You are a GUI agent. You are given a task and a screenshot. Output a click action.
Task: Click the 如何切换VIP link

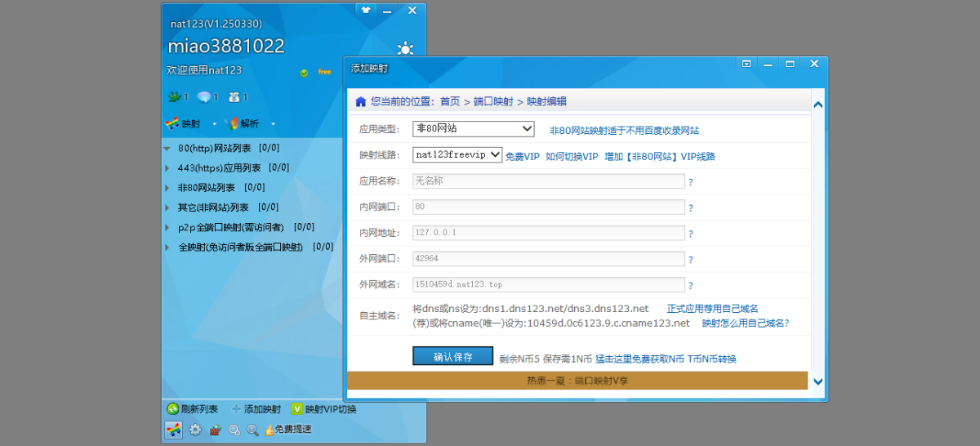[572, 156]
